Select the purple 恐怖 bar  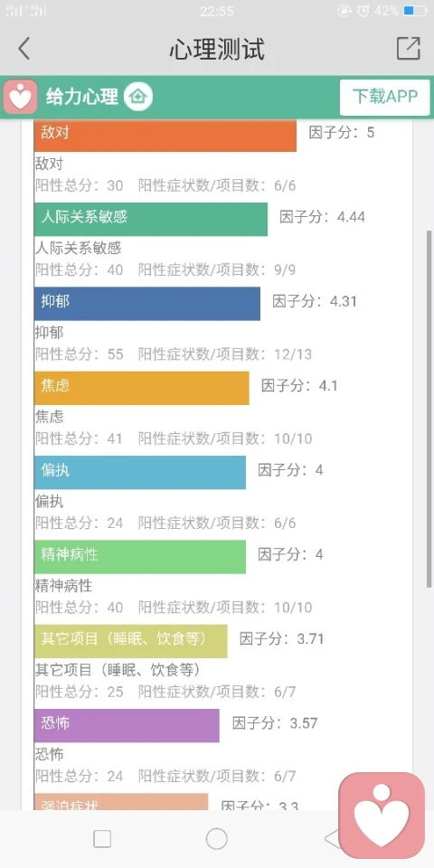[x=127, y=726]
